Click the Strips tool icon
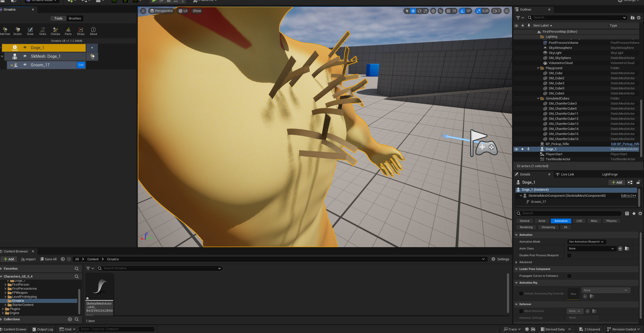This screenshot has width=644, height=333. pos(81,31)
